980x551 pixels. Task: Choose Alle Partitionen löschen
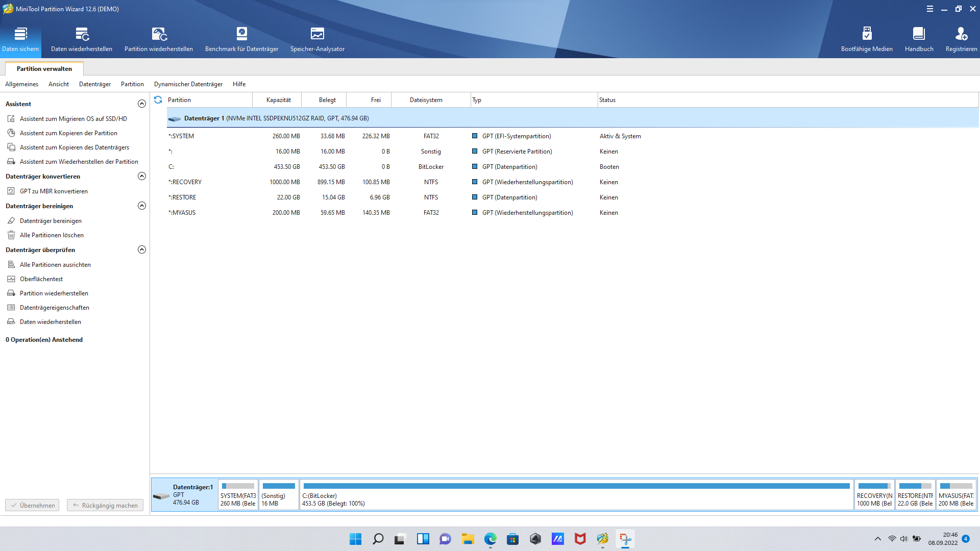coord(52,235)
